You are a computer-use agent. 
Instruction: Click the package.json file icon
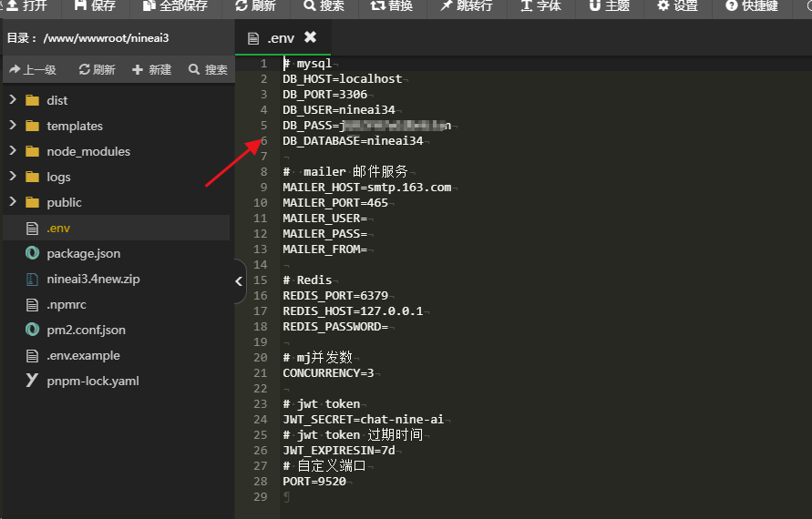click(32, 253)
